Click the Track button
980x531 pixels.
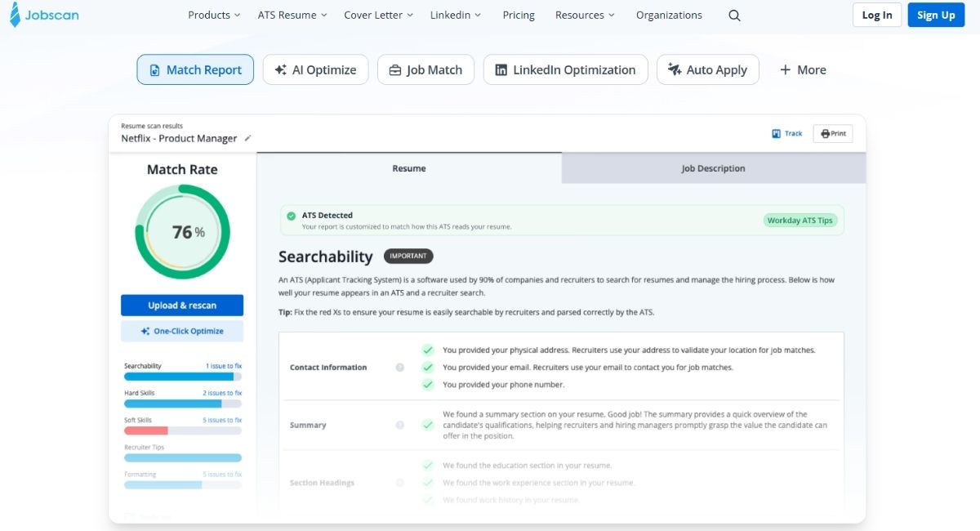[787, 133]
